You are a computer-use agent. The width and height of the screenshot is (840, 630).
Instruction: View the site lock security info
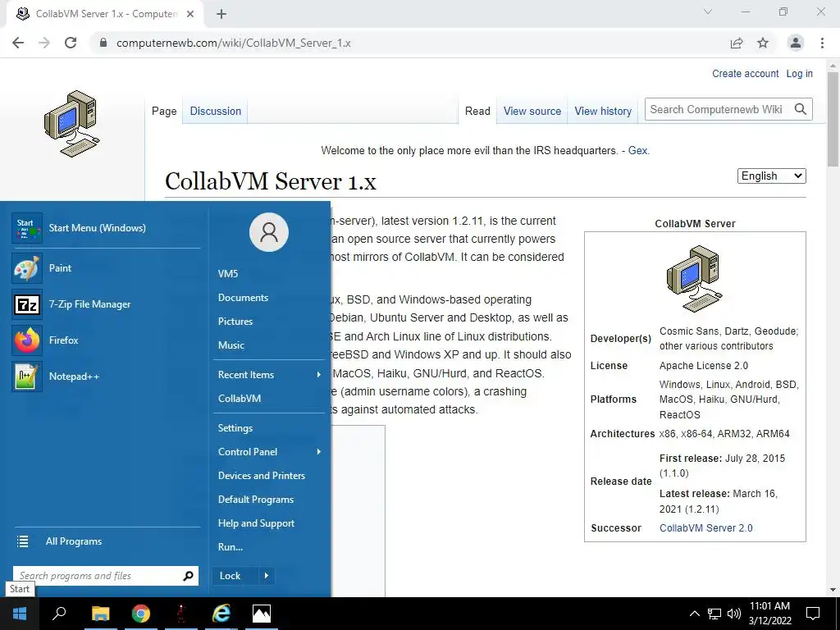(x=103, y=43)
